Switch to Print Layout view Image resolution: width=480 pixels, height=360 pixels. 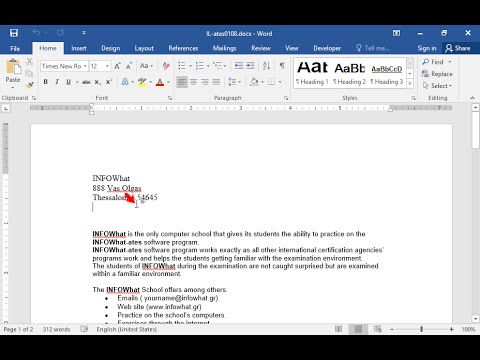pyautogui.click(x=358, y=329)
